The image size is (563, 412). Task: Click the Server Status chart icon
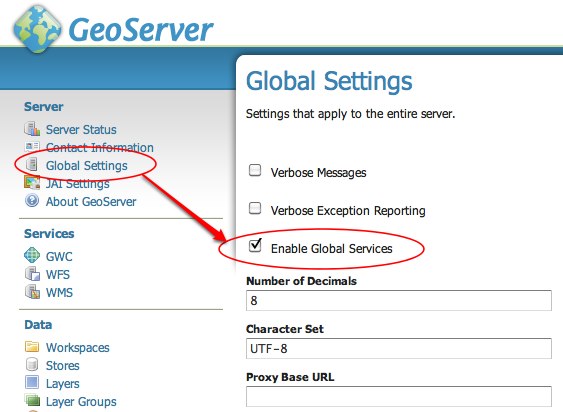tap(32, 129)
